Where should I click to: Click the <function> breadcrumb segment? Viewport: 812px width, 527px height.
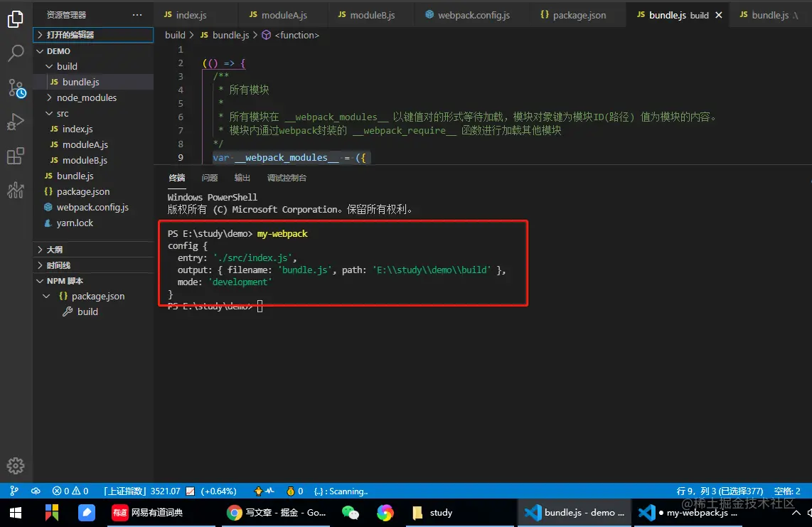291,35
